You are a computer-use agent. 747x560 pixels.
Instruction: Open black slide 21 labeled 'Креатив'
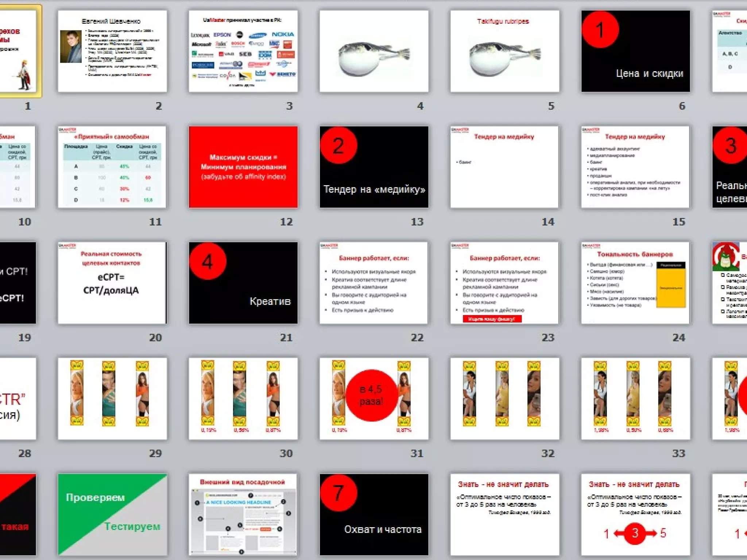click(243, 283)
